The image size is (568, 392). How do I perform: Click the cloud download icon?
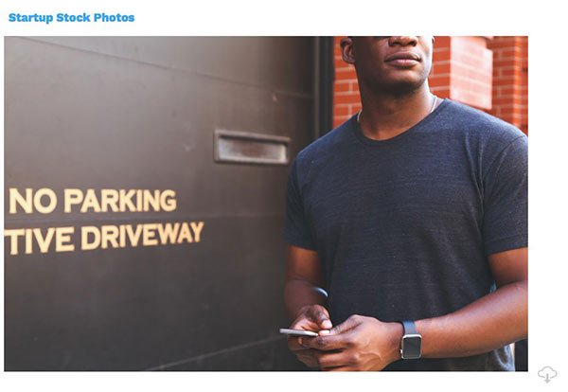[547, 374]
